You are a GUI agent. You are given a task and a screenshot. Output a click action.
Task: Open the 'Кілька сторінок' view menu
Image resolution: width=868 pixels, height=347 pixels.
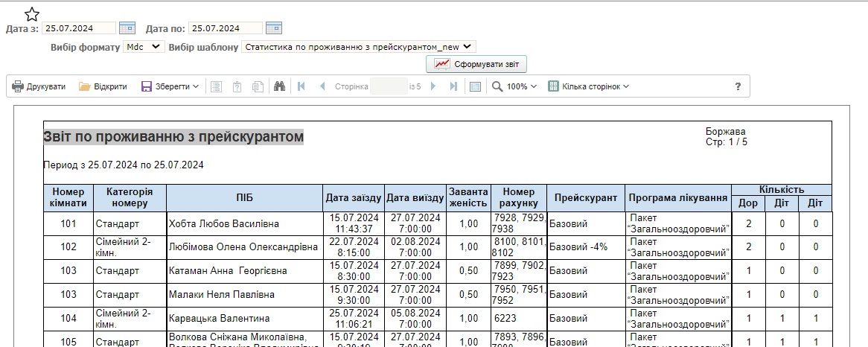coord(589,86)
